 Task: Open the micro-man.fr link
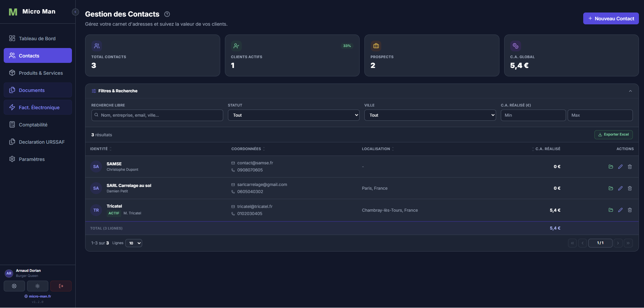pos(37,297)
